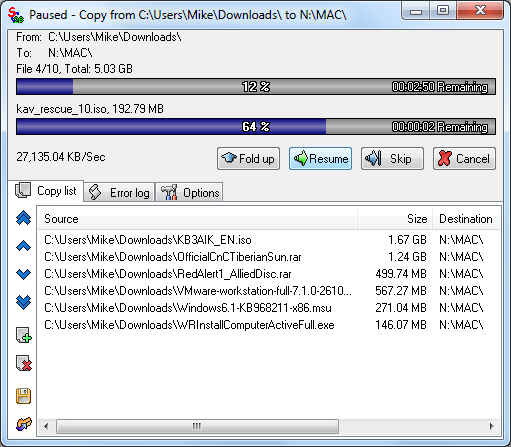Screen dimensions: 511x447
Task: Click the 00:00:02 Remaining text
Action: click(x=440, y=127)
